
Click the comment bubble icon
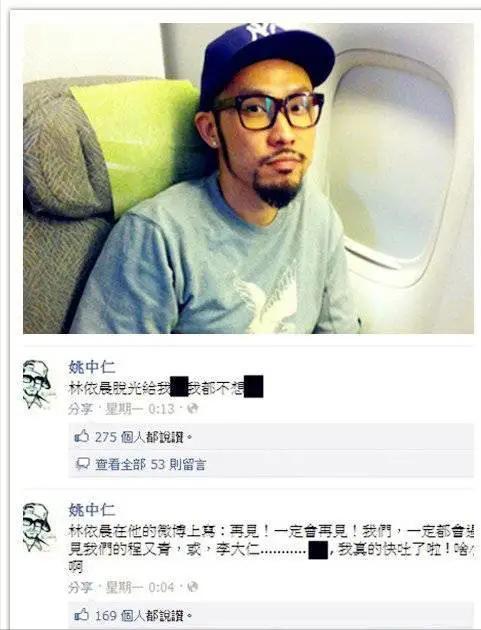point(83,464)
